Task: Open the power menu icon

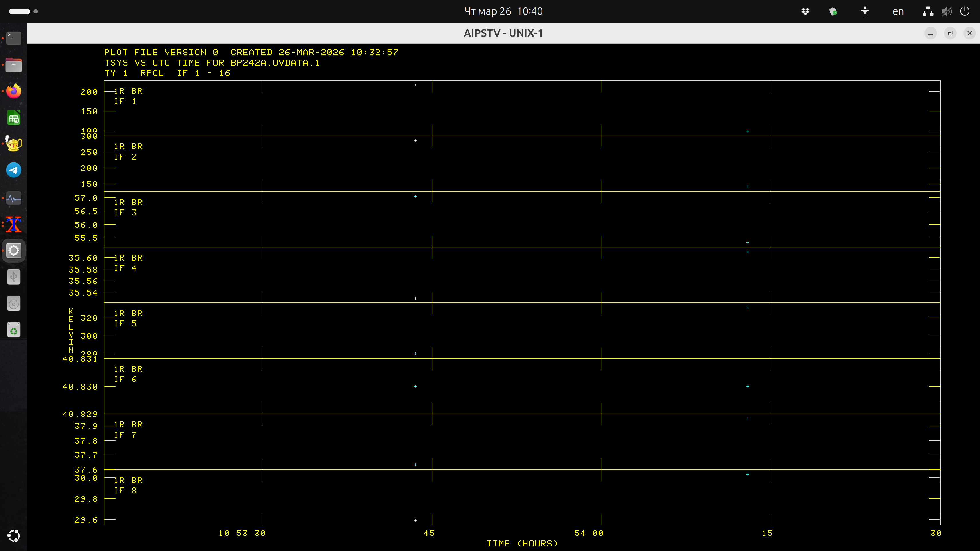Action: pyautogui.click(x=965, y=11)
